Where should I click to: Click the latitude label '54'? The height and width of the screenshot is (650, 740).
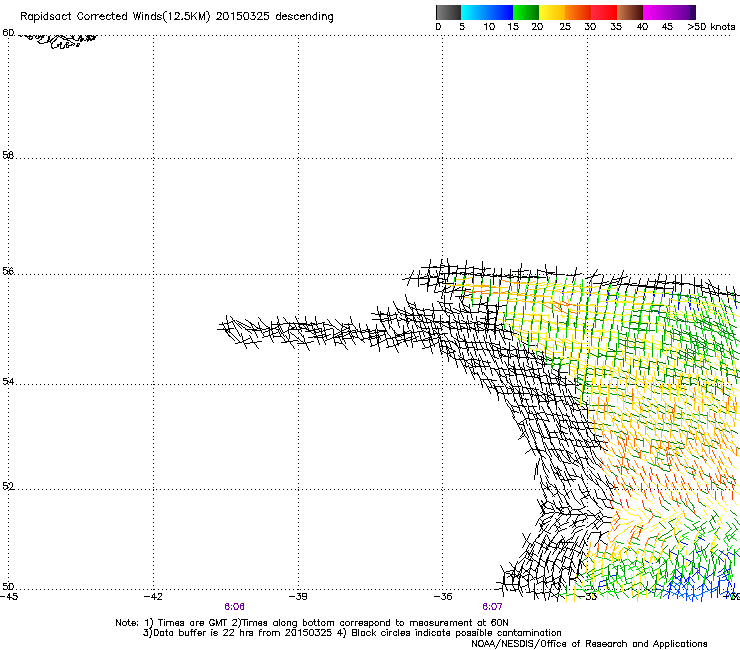pyautogui.click(x=8, y=381)
